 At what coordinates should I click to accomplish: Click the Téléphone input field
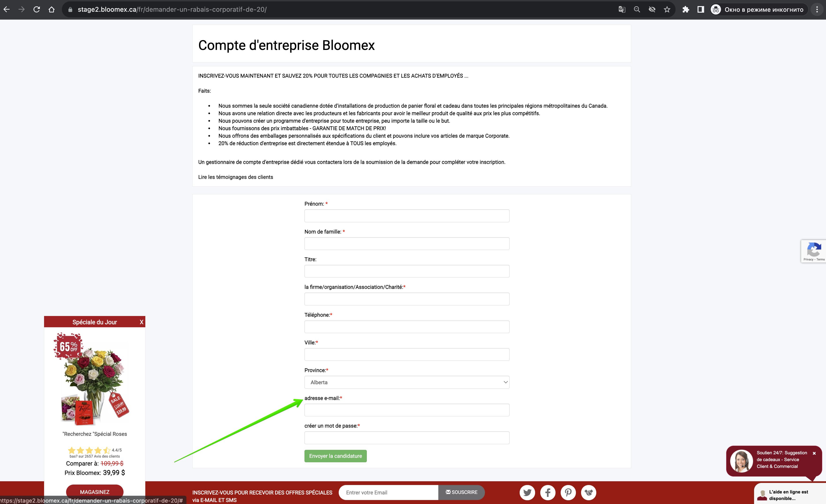407,327
